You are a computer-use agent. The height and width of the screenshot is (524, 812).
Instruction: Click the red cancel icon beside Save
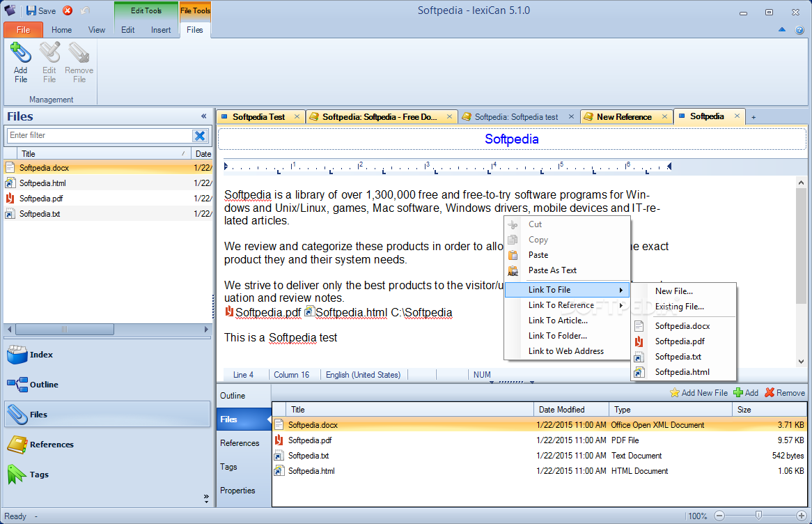pyautogui.click(x=68, y=10)
